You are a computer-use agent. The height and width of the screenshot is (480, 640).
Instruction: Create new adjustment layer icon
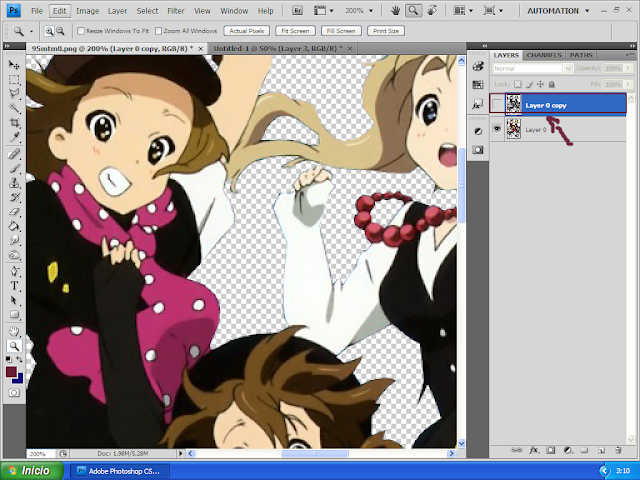click(567, 450)
